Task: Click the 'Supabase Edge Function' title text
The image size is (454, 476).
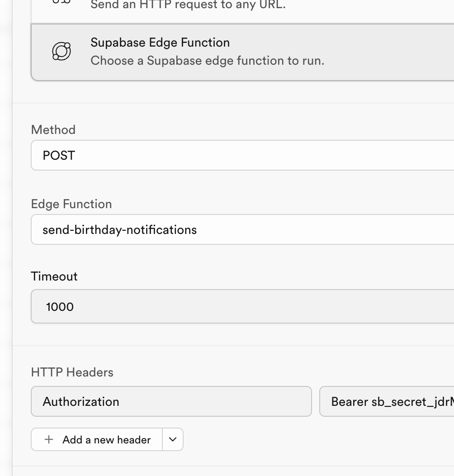Action: point(160,43)
